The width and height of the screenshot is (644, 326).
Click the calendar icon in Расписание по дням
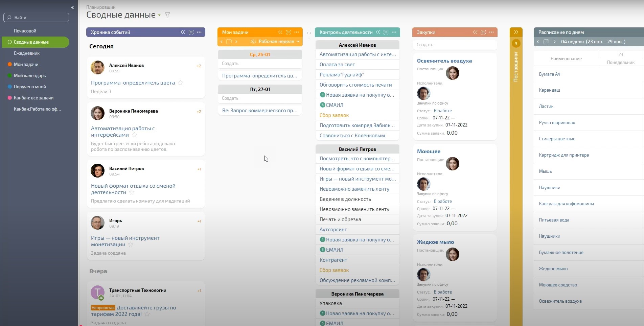[546, 42]
